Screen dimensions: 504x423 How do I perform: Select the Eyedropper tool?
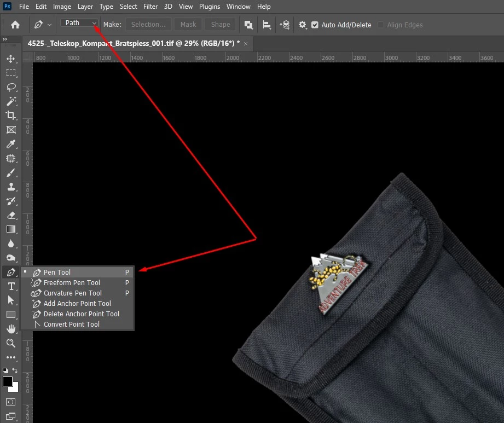coord(11,144)
